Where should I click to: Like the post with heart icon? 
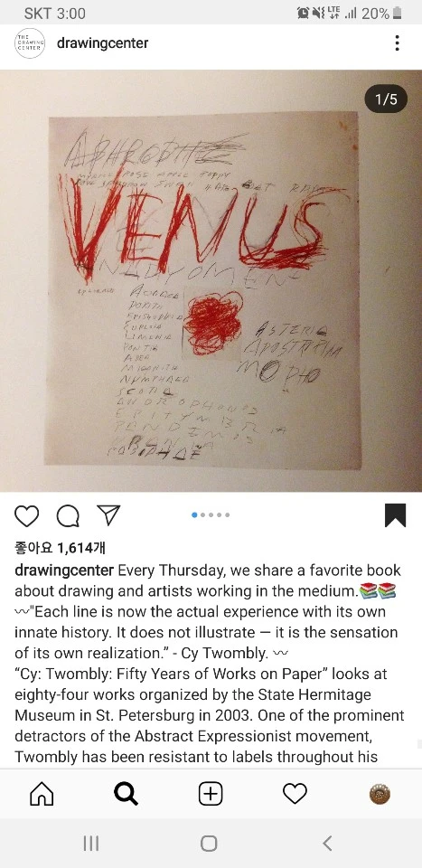pyautogui.click(x=26, y=515)
